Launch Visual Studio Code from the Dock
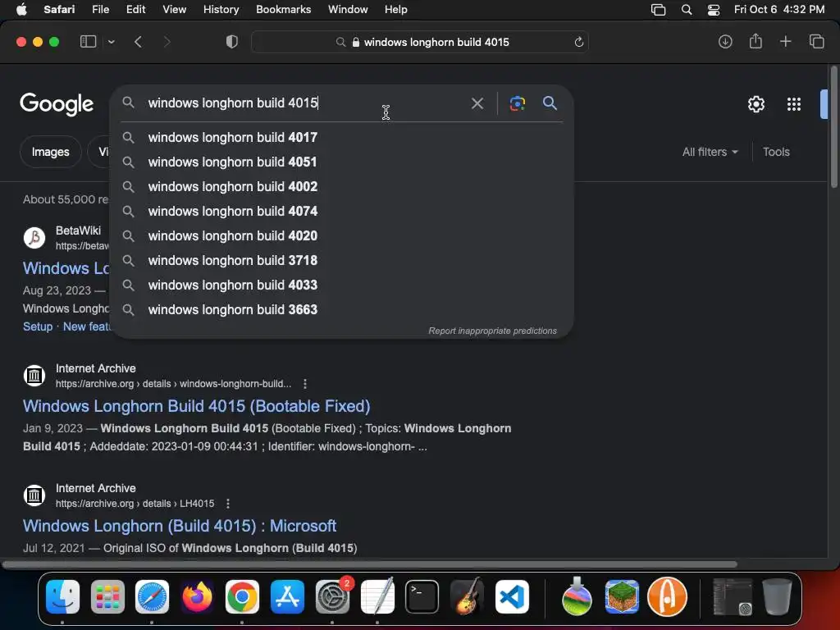The image size is (840, 630). pyautogui.click(x=512, y=596)
